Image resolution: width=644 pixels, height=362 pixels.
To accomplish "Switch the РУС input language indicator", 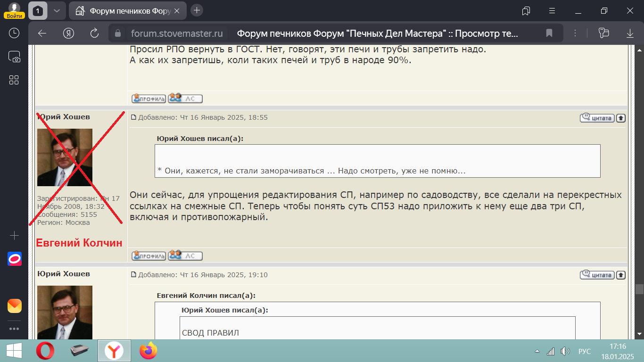I will tap(584, 351).
